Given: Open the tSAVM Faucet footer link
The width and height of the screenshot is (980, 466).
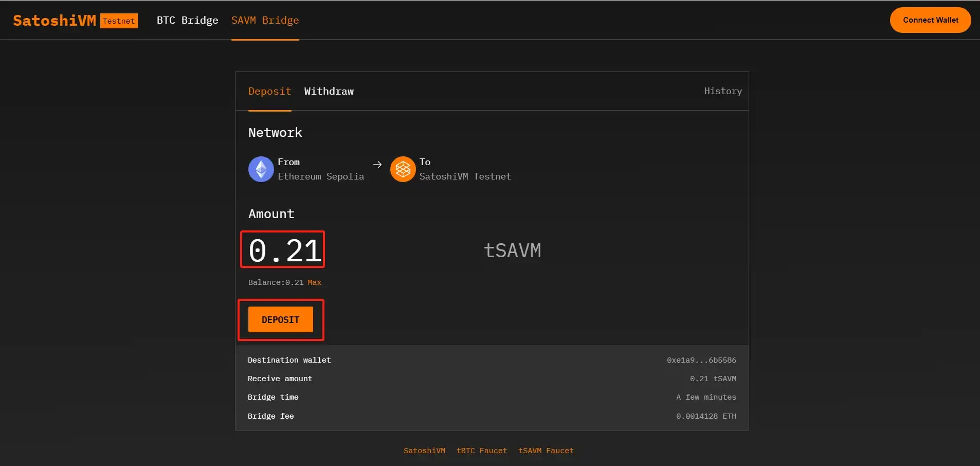Looking at the screenshot, I should coord(546,451).
